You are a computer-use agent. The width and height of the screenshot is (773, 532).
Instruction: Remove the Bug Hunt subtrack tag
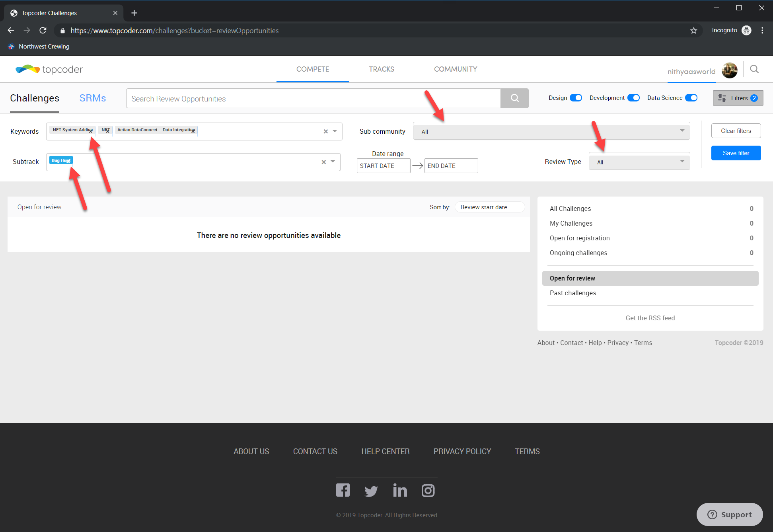pyautogui.click(x=68, y=161)
